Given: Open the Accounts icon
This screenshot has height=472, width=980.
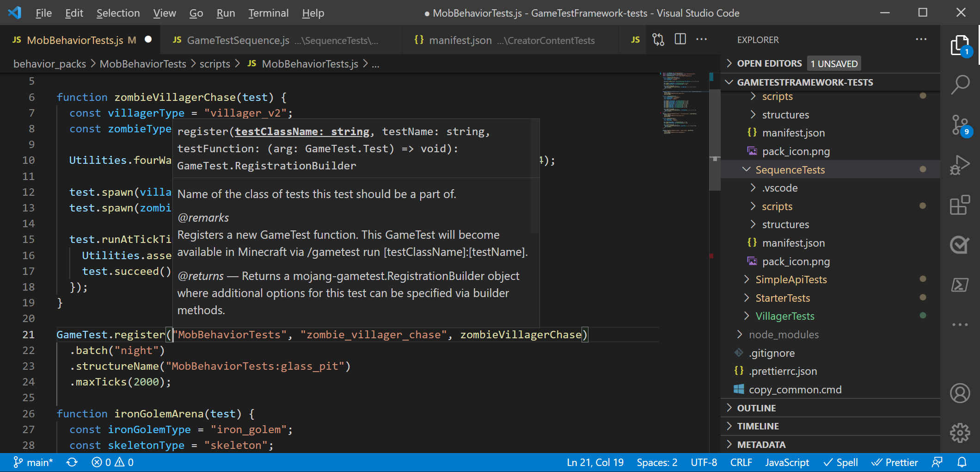Looking at the screenshot, I should coord(960,393).
